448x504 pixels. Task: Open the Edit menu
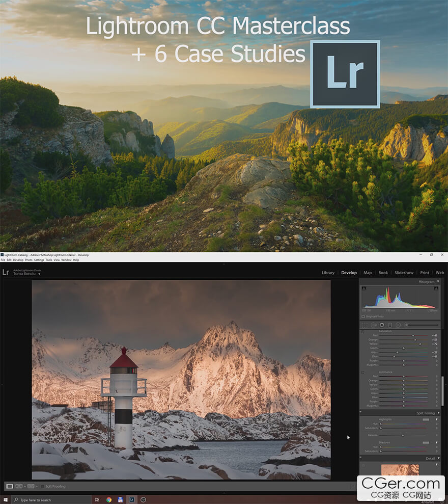pos(9,260)
